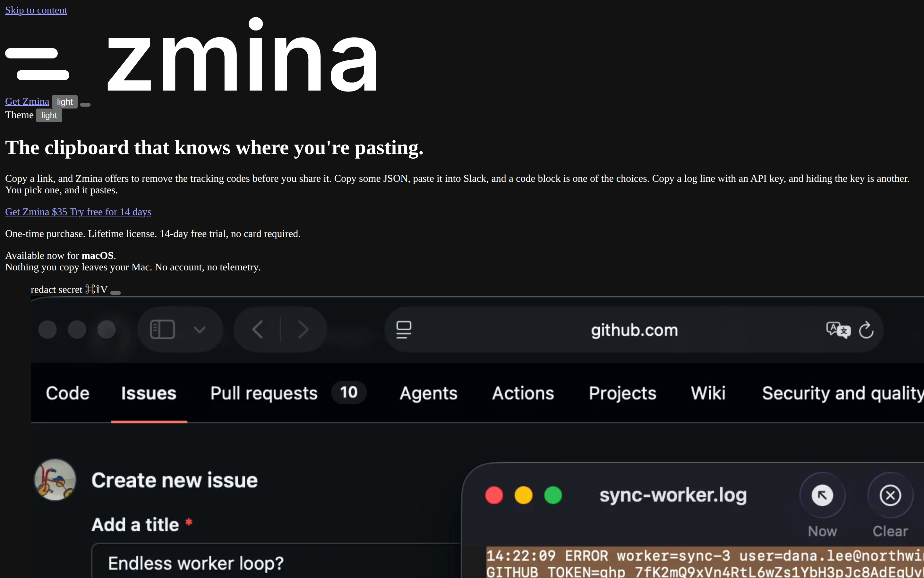Click the tricycle user avatar
924x578 pixels.
click(56, 480)
